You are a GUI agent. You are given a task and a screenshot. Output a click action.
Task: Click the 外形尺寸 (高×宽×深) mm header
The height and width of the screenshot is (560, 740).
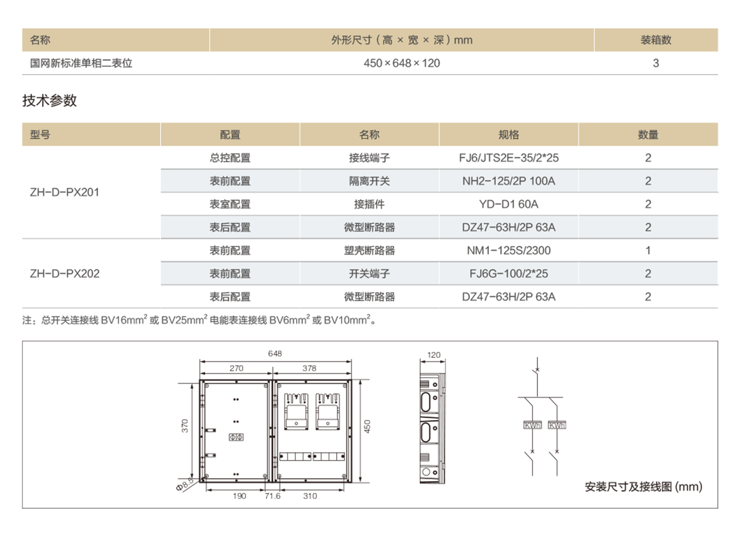pyautogui.click(x=402, y=40)
